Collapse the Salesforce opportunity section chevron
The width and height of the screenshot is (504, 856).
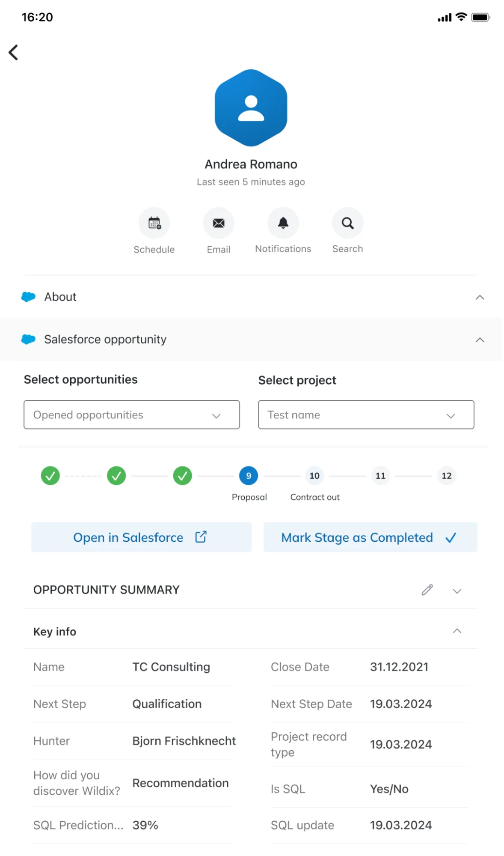(x=480, y=340)
